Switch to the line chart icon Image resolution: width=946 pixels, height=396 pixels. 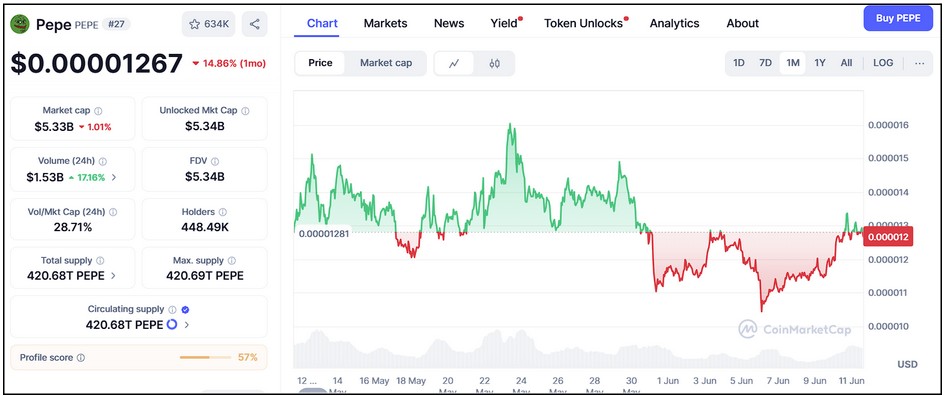(454, 63)
